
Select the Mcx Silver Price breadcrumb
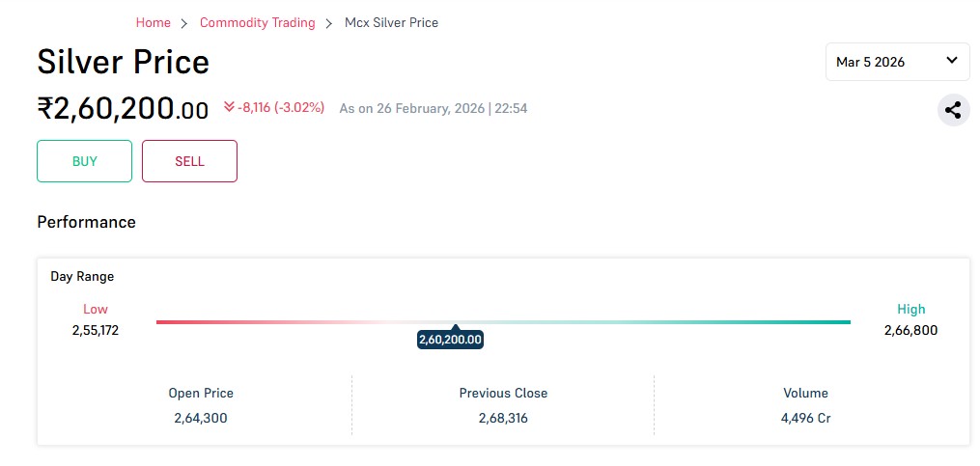(x=391, y=22)
